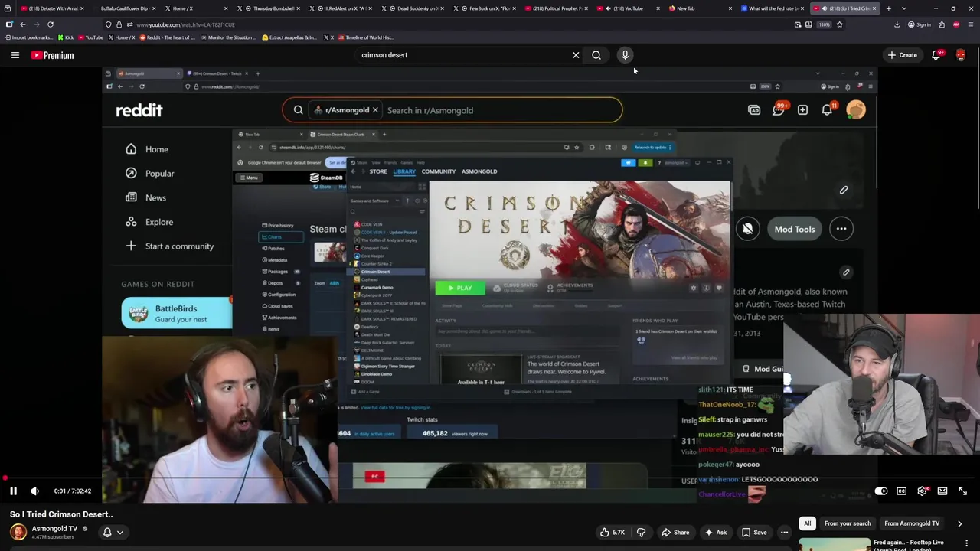Select the All filter chip
This screenshot has height=551, width=980.
click(x=807, y=523)
